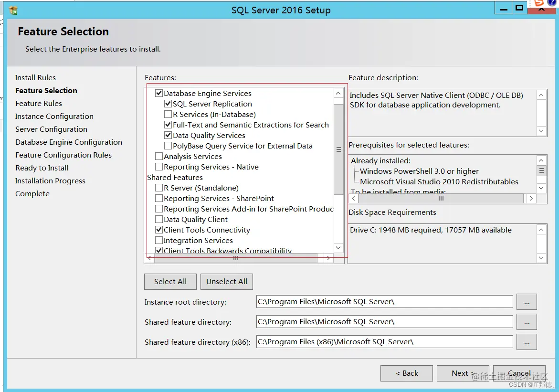This screenshot has height=392, width=559.
Task: Check the Data Quality Client checkbox
Action: [x=159, y=219]
